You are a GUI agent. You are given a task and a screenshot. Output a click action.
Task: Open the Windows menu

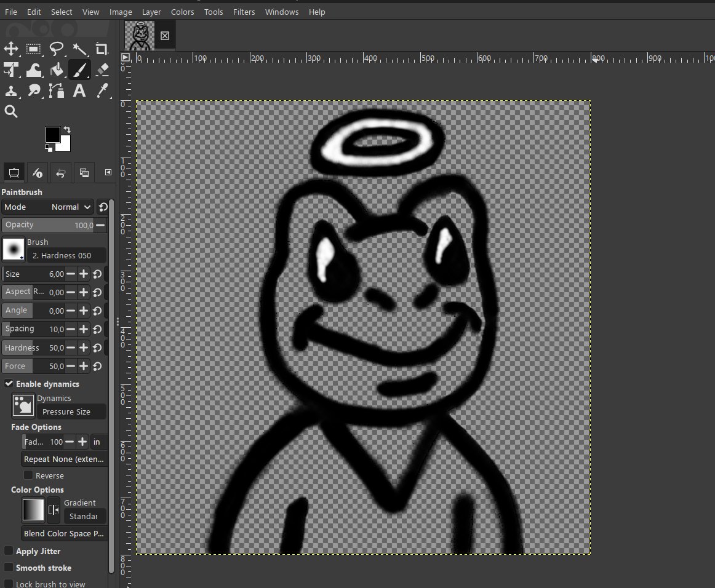pyautogui.click(x=282, y=12)
